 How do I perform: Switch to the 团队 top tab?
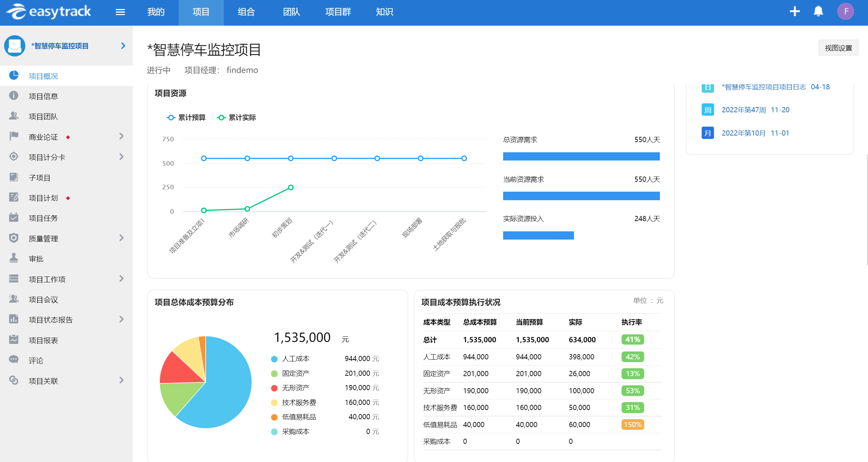pos(291,12)
